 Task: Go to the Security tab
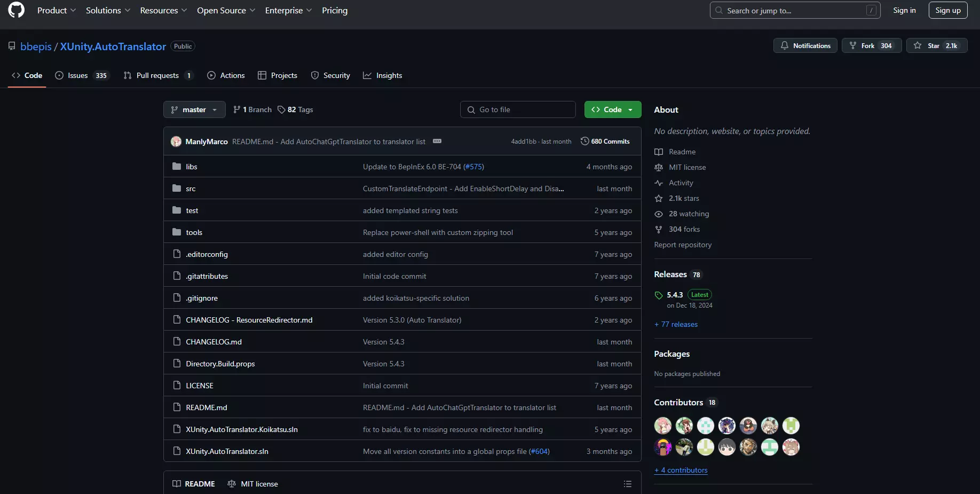coord(330,75)
